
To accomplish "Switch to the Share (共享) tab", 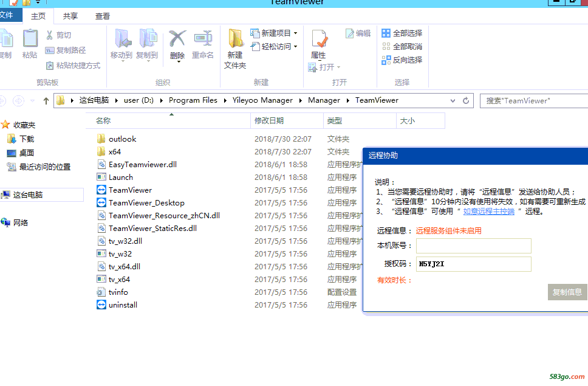I will [x=70, y=16].
